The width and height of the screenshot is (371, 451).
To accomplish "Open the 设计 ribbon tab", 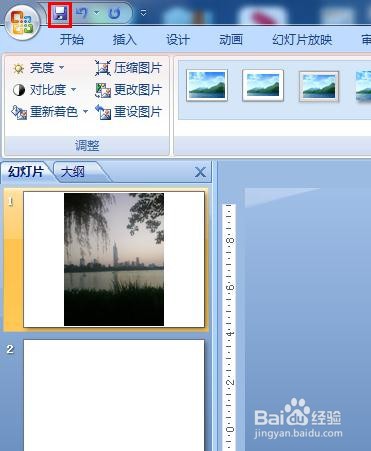I will (178, 40).
